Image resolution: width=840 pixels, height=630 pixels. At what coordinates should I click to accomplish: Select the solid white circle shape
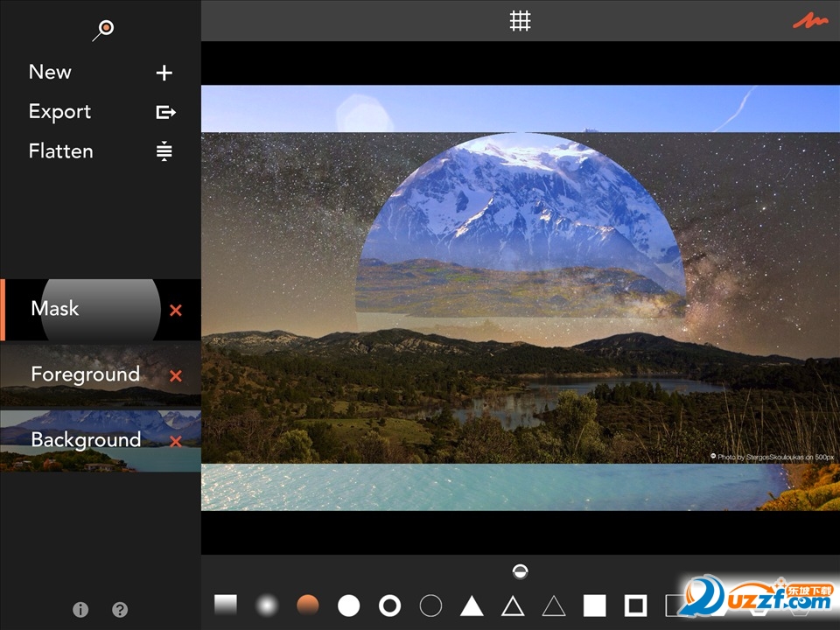(x=349, y=605)
